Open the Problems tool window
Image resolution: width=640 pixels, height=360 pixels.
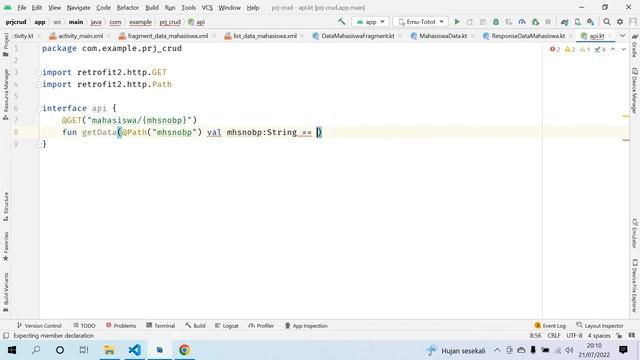[121, 326]
